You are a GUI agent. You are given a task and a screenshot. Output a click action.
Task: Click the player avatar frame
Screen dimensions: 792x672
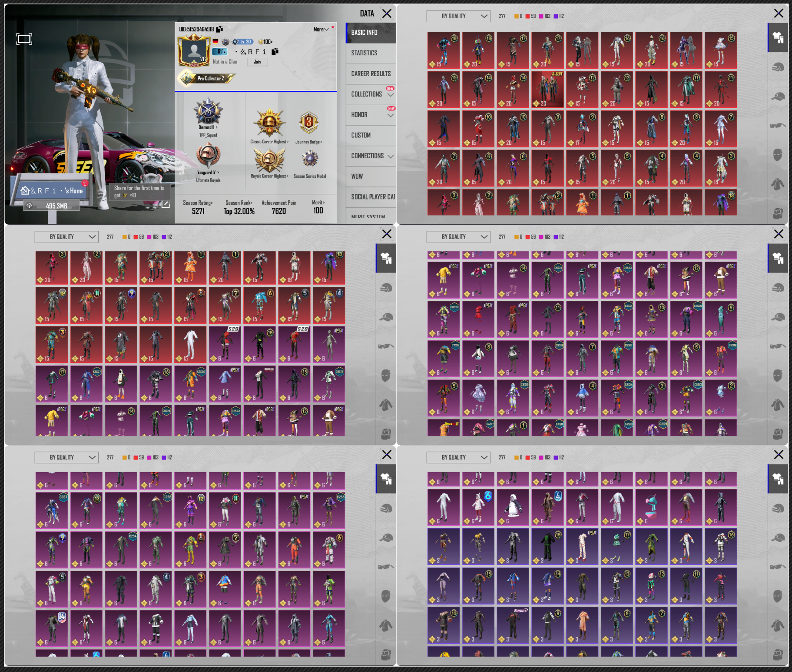coord(194,51)
